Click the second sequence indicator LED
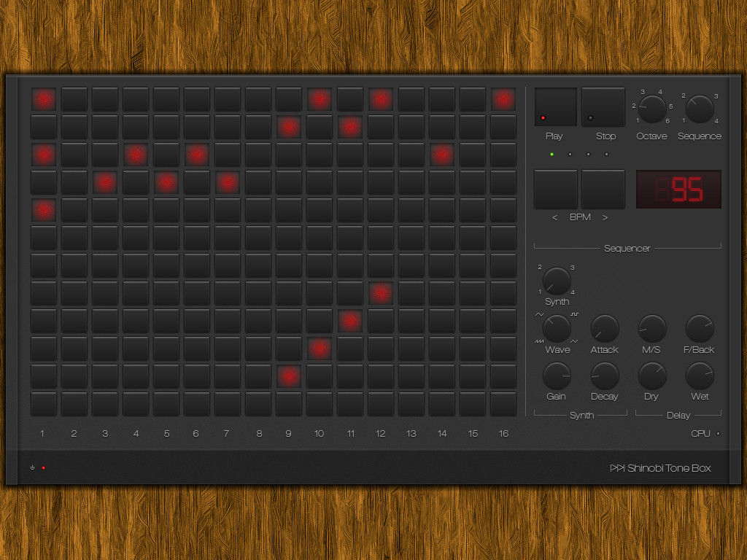This screenshot has width=747, height=560. [x=570, y=155]
